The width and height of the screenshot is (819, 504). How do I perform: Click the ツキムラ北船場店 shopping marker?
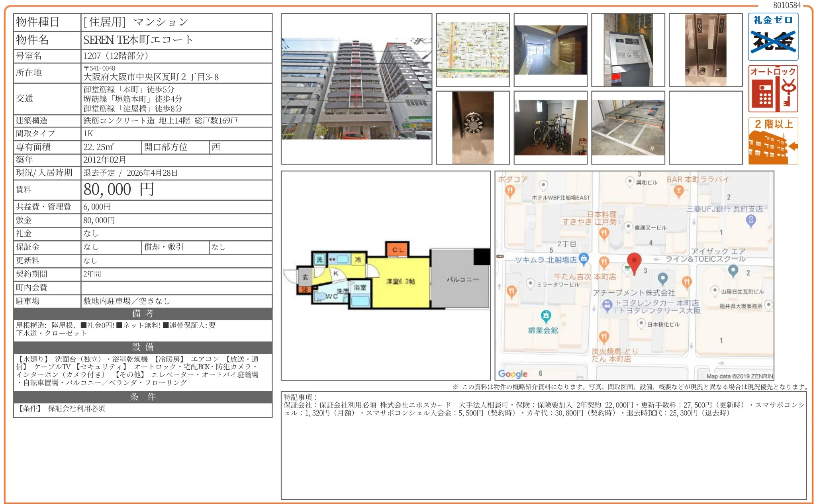584,259
